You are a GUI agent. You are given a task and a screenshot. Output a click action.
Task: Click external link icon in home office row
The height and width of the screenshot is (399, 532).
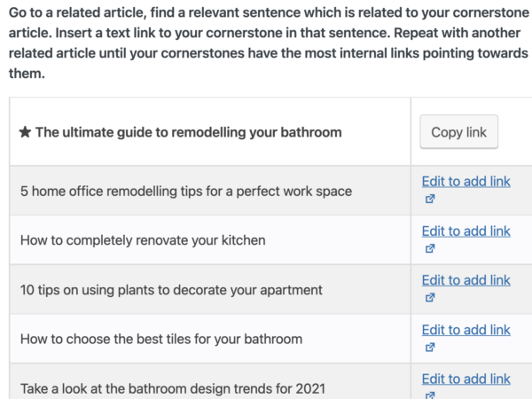click(430, 199)
